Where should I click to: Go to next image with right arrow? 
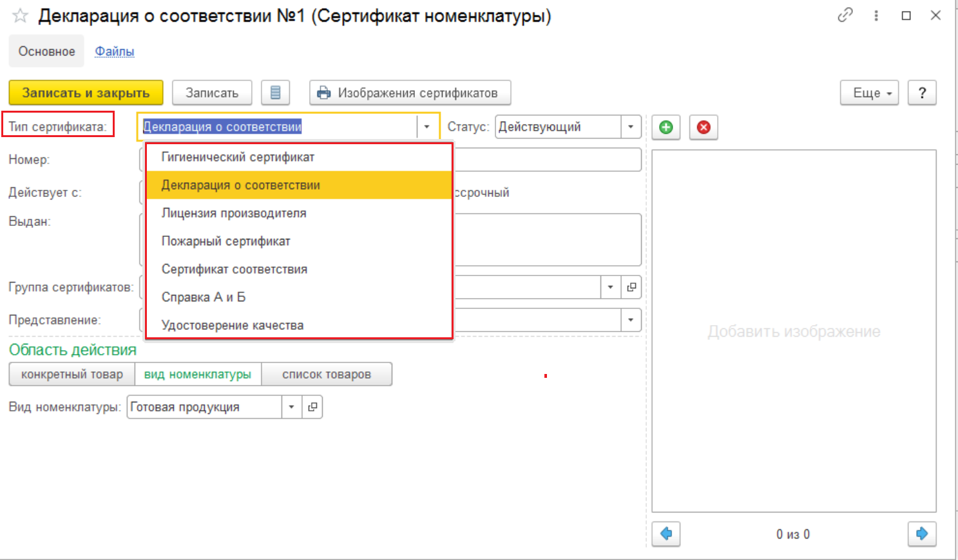(922, 534)
